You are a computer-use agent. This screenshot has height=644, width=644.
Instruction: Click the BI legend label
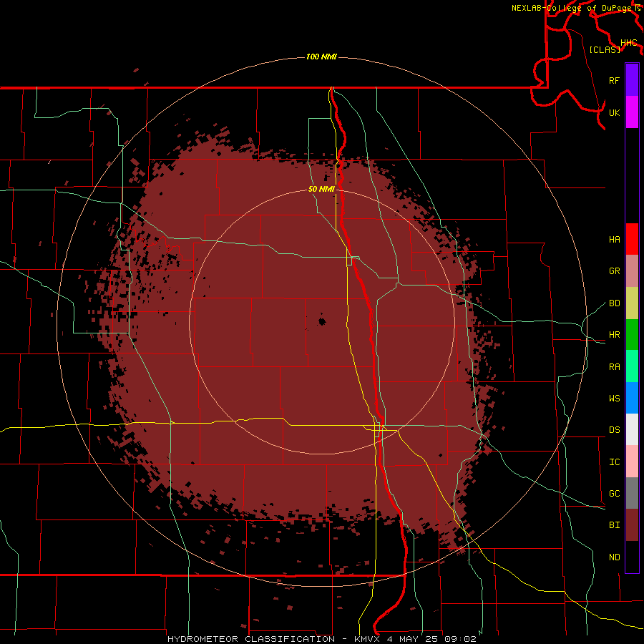pyautogui.click(x=614, y=525)
